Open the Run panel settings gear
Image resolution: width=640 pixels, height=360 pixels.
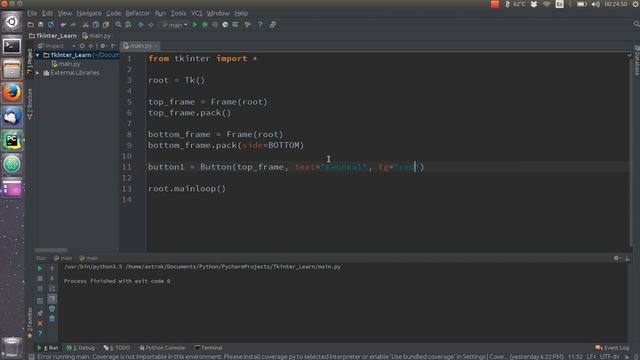616,258
